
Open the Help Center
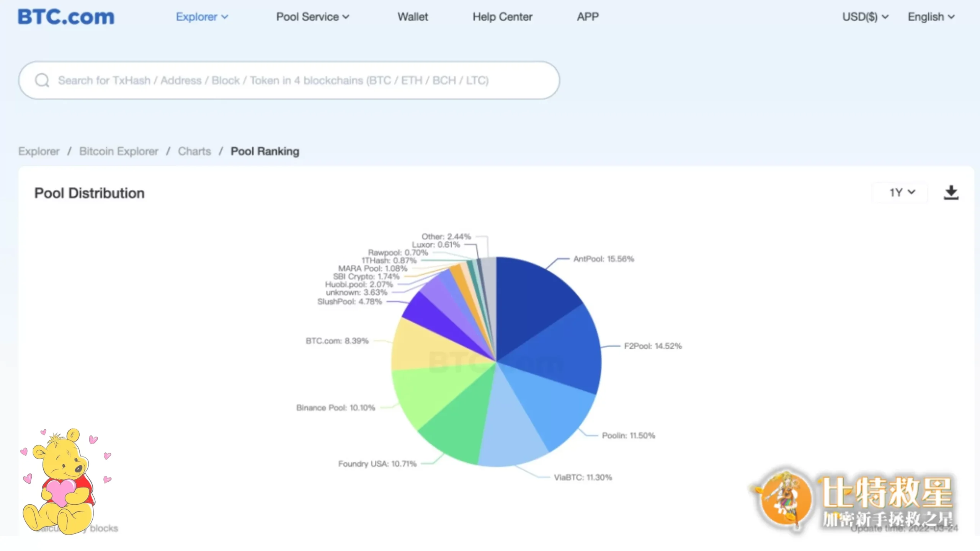(502, 17)
